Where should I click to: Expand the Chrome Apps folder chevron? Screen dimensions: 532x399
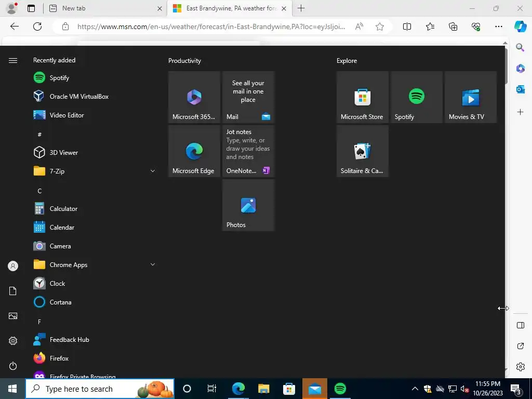point(153,264)
